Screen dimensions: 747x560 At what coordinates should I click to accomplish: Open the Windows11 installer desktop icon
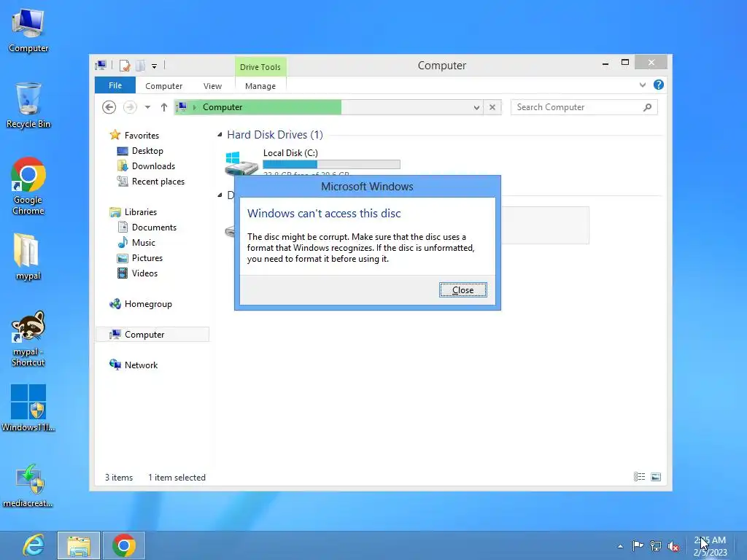[28, 408]
